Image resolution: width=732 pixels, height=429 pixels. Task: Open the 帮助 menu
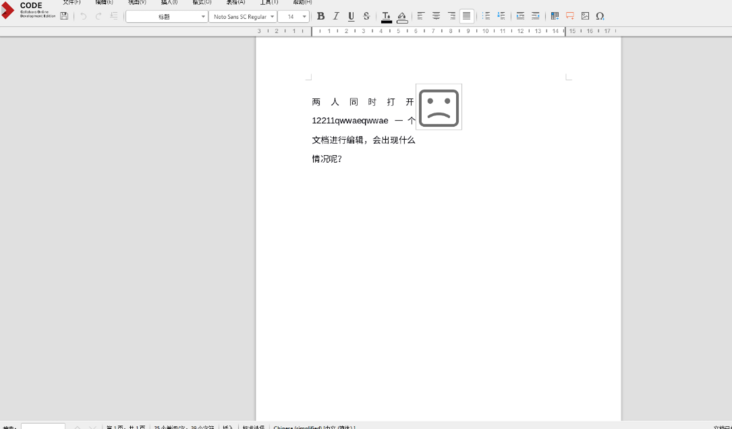pos(303,2)
